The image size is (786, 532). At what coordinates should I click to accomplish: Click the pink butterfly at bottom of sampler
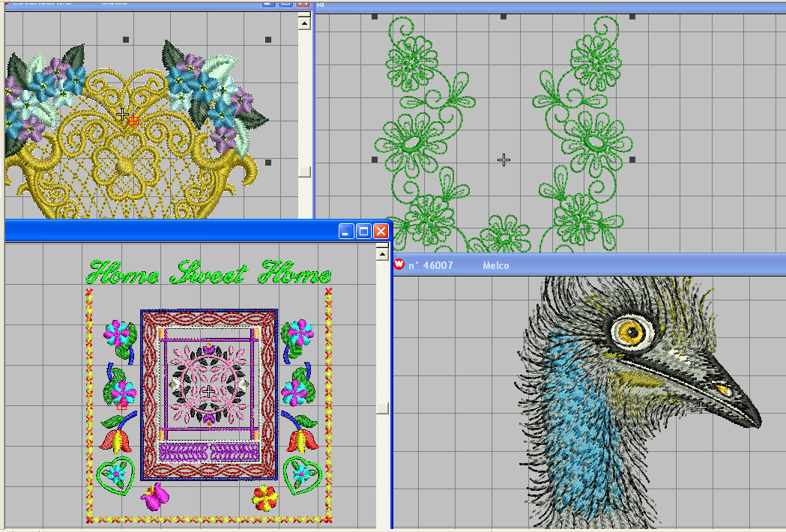click(x=154, y=496)
